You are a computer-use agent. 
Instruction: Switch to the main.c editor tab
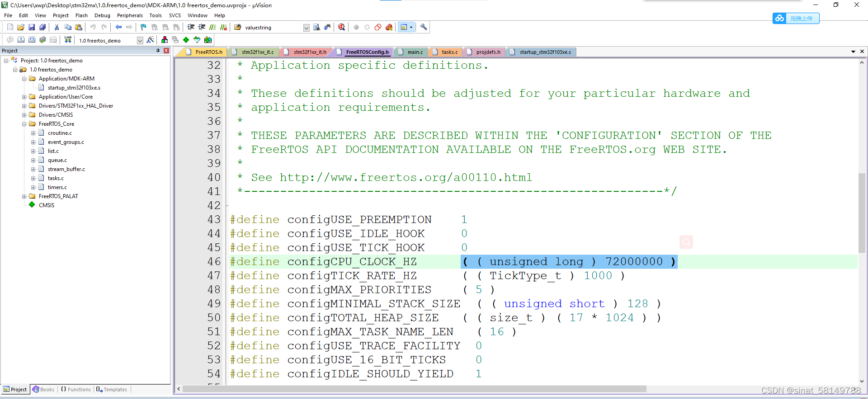pos(411,52)
